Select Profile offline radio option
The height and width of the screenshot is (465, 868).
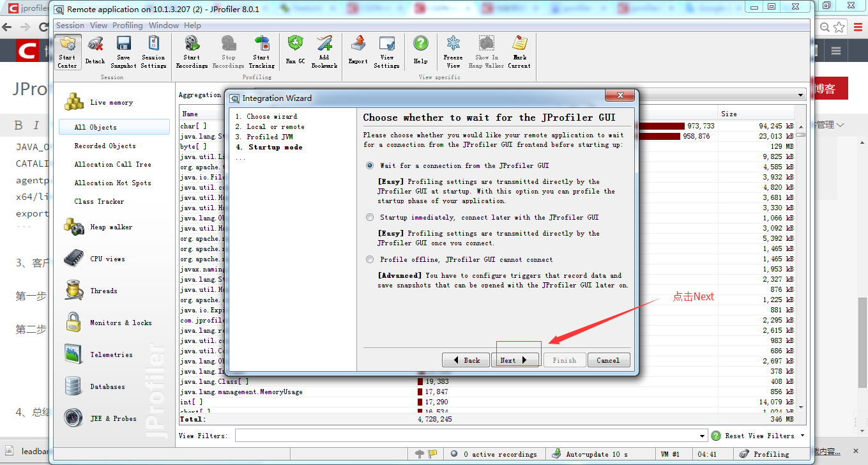coord(370,259)
